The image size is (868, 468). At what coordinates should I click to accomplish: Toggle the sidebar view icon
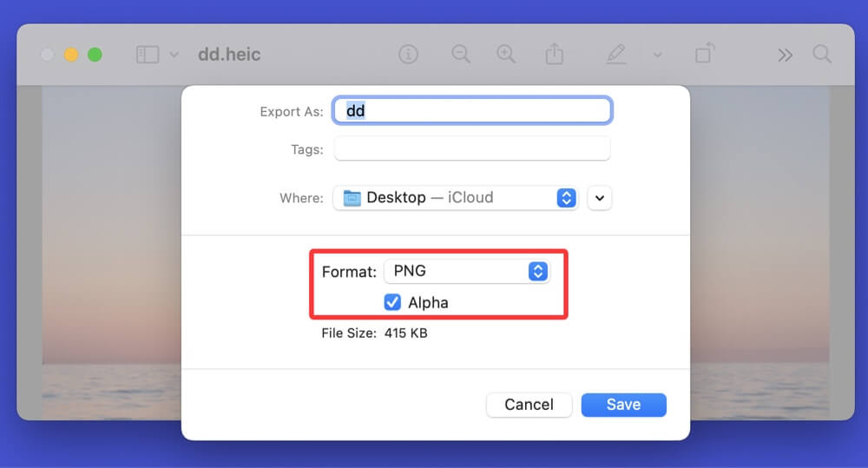click(148, 55)
